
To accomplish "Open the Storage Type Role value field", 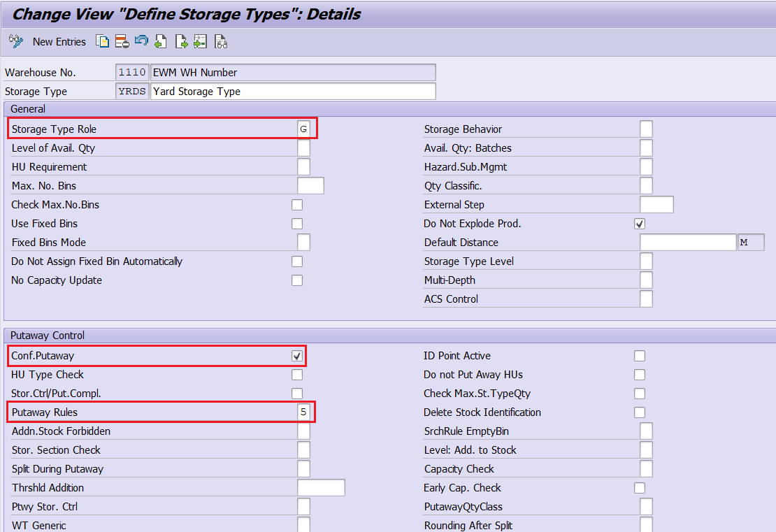I will (303, 129).
